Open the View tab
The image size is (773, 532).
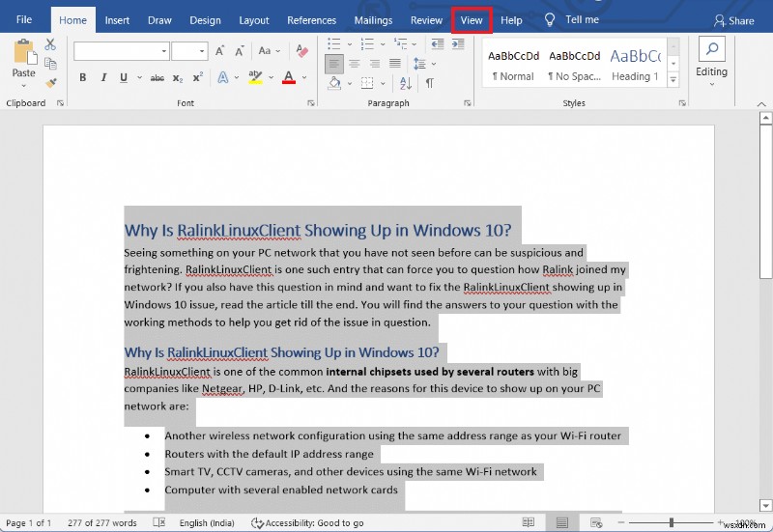(x=472, y=20)
